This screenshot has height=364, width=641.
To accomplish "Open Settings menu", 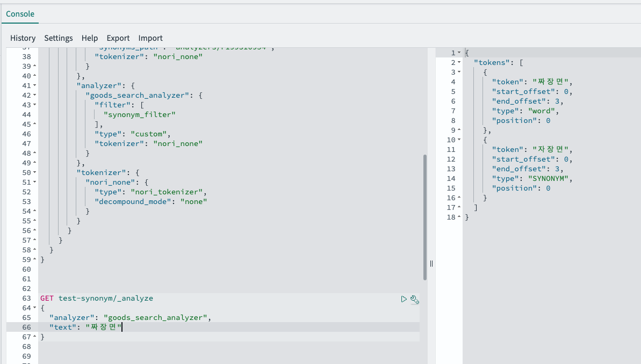I will point(59,38).
